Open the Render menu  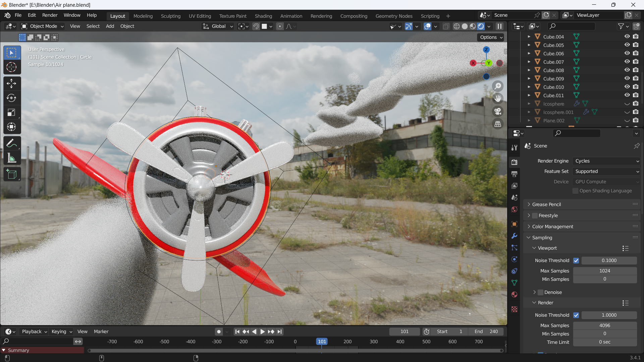[50, 15]
